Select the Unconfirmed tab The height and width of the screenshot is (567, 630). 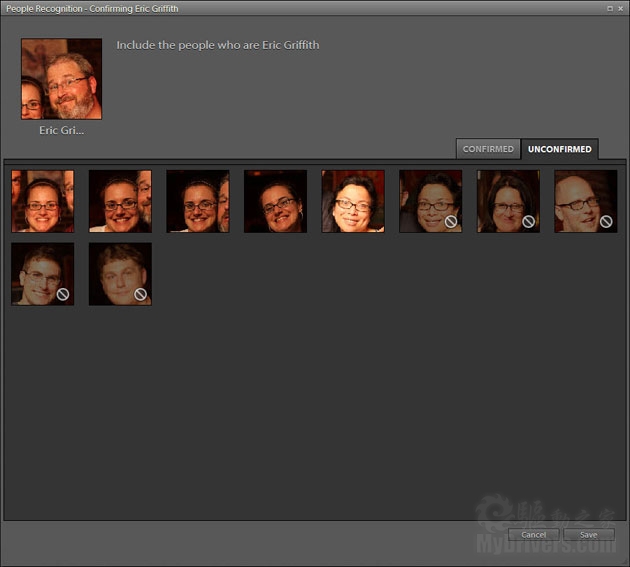pyautogui.click(x=560, y=149)
